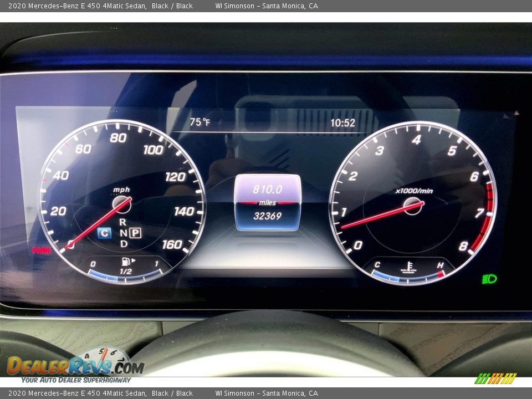This screenshot has width=532, height=399.
Task: Click the 40 mark on speedometer
Action: [61, 176]
